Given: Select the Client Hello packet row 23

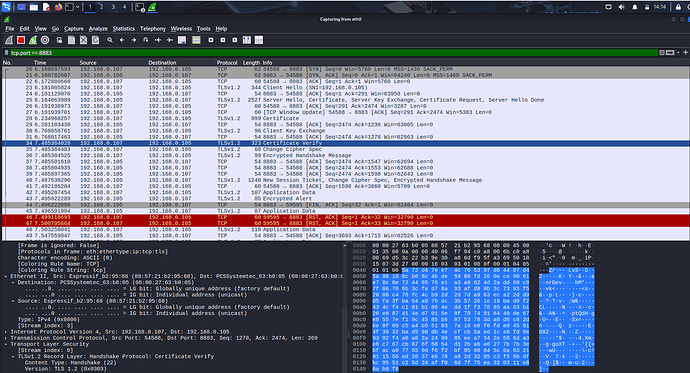Looking at the screenshot, I should click(x=346, y=88).
